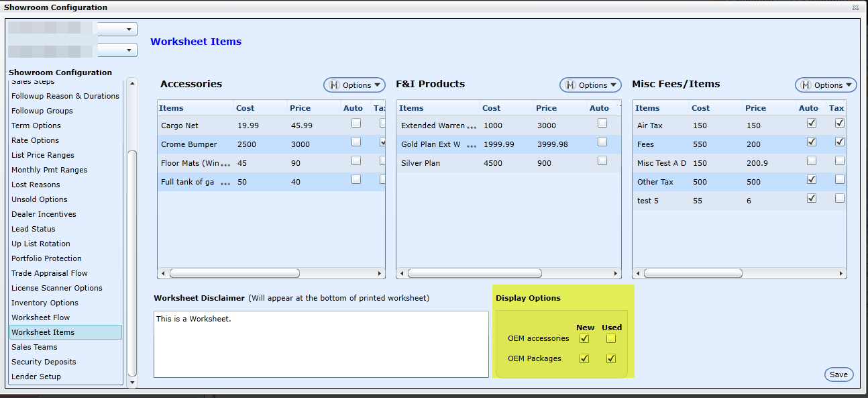868x398 pixels.
Task: Open Worksheet Flow in the sidebar
Action: click(x=40, y=317)
